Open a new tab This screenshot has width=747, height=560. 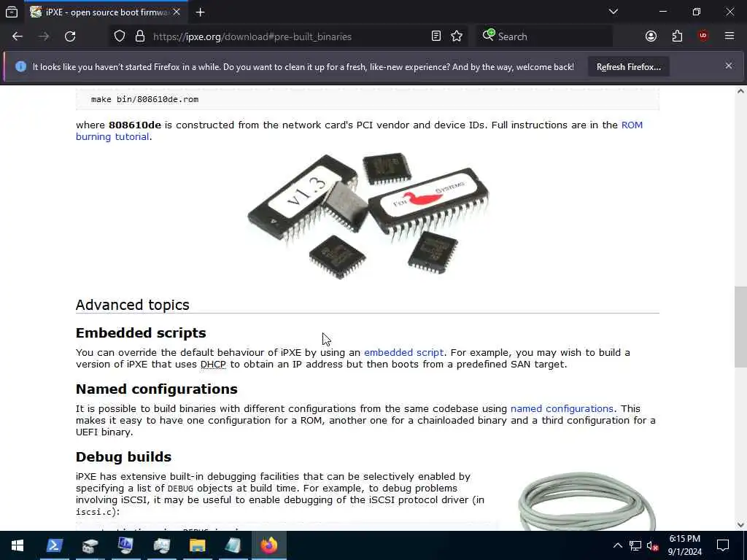tap(200, 12)
